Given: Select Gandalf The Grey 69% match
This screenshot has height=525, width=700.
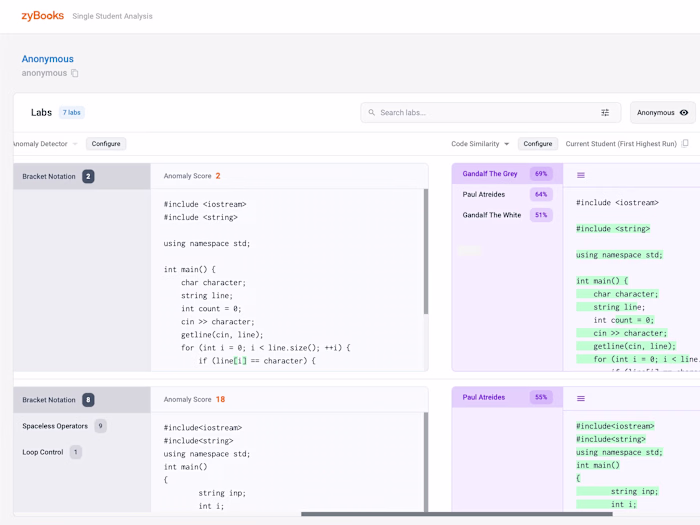Looking at the screenshot, I should coord(507,174).
